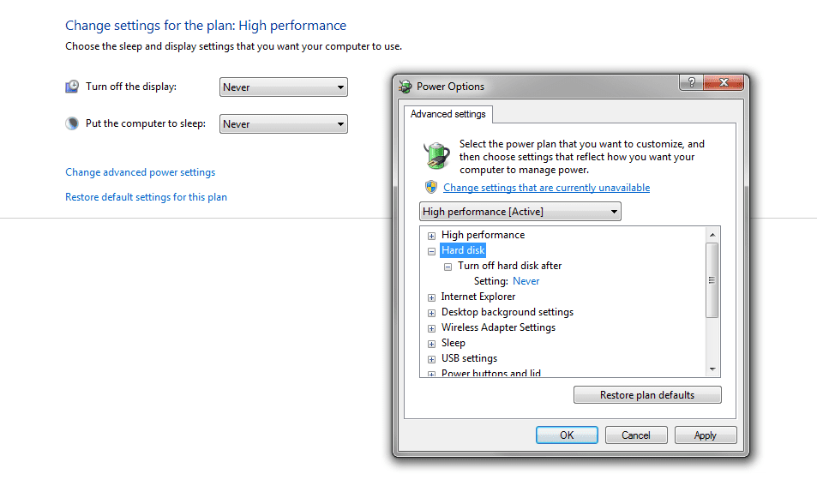Click the monitor icon for display setting
The width and height of the screenshot is (817, 504).
tap(72, 87)
